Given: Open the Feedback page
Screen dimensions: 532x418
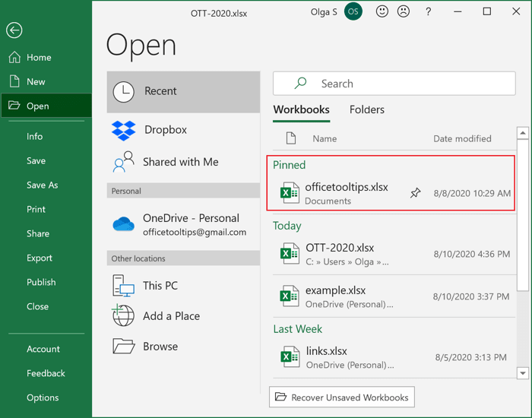Looking at the screenshot, I should pyautogui.click(x=46, y=373).
